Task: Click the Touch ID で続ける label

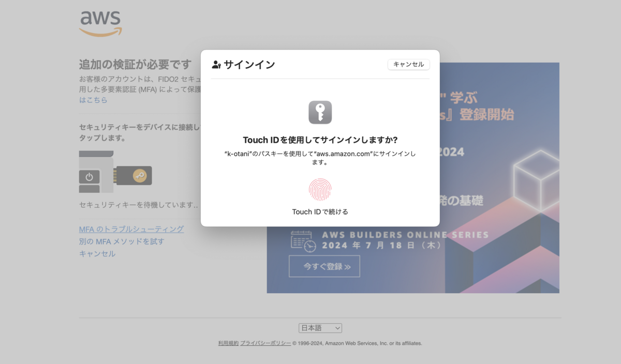Action: coord(320,211)
